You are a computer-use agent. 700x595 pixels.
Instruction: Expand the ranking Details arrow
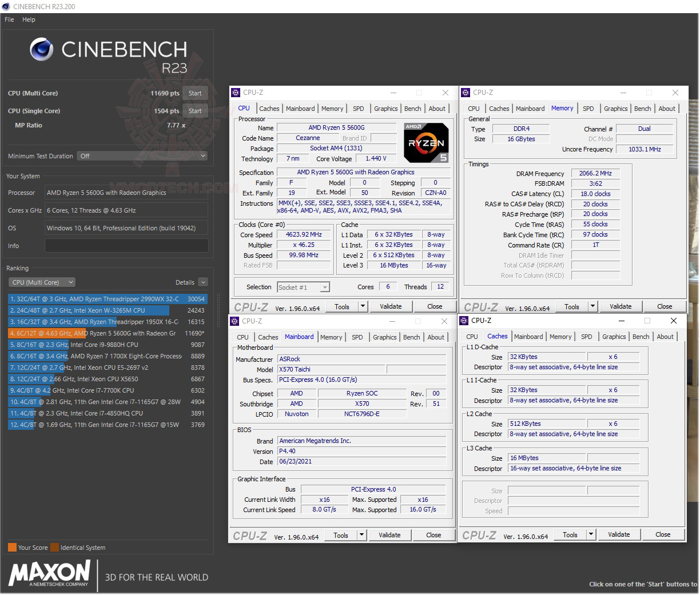click(x=203, y=282)
